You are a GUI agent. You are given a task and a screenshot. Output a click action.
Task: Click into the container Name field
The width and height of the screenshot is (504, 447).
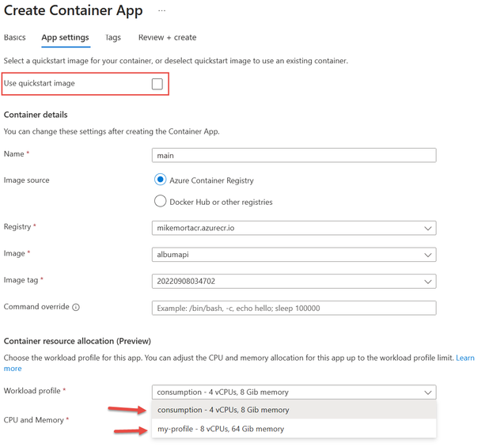[294, 156]
